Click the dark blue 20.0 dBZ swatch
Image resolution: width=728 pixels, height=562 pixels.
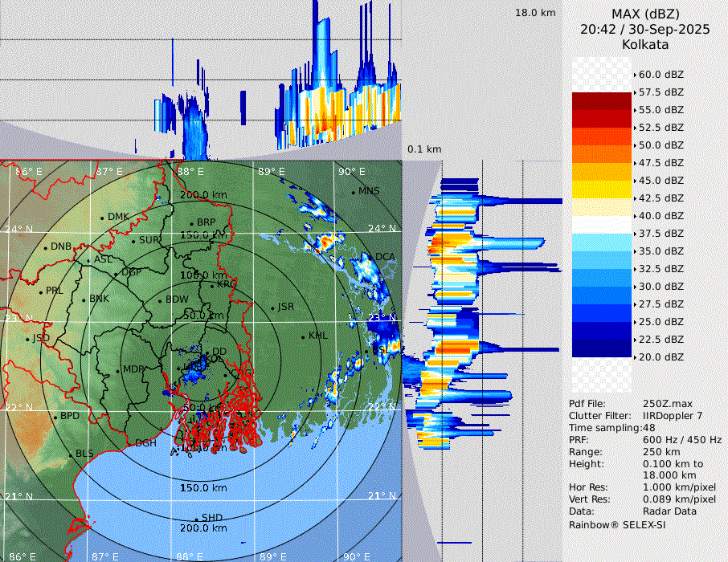coord(602,348)
